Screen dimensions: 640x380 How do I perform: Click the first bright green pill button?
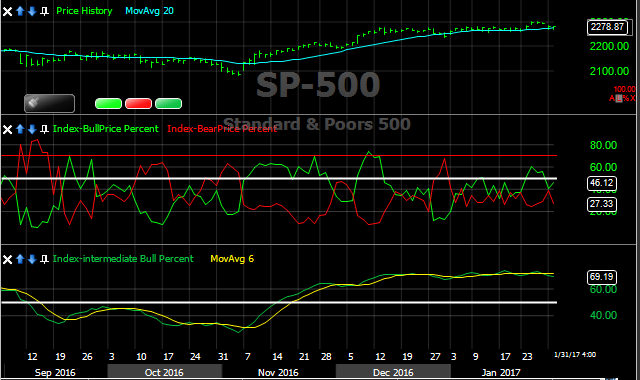point(108,104)
